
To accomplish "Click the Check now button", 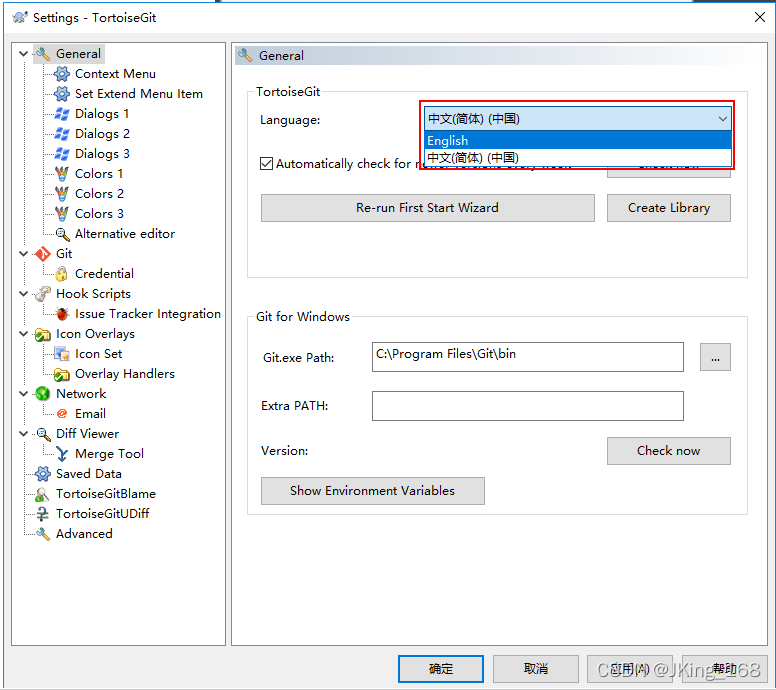I will tap(669, 451).
